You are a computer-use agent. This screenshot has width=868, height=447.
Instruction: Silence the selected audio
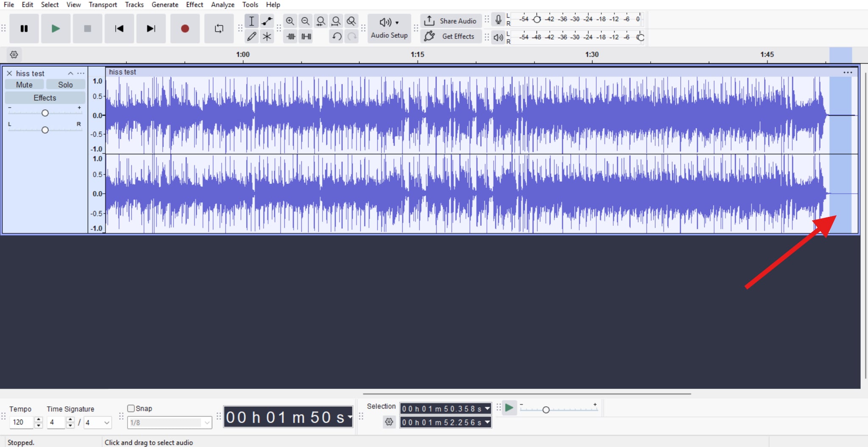tap(306, 36)
